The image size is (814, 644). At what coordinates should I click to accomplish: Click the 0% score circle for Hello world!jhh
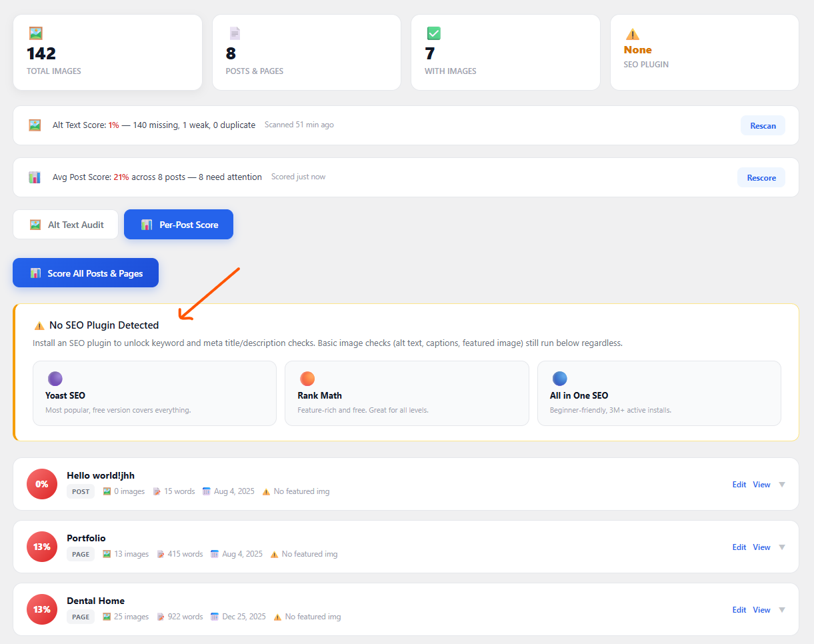coord(42,484)
